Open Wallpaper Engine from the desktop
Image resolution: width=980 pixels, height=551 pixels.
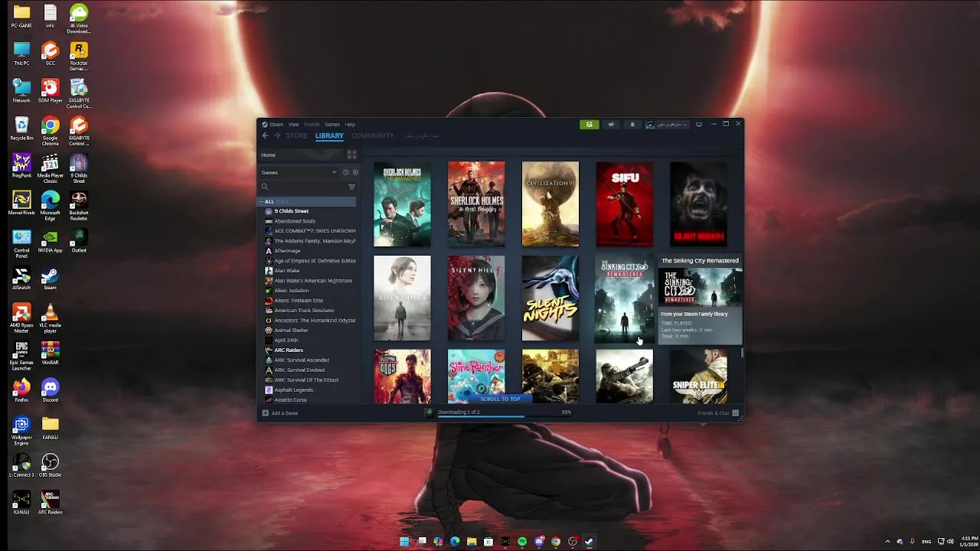pos(21,429)
